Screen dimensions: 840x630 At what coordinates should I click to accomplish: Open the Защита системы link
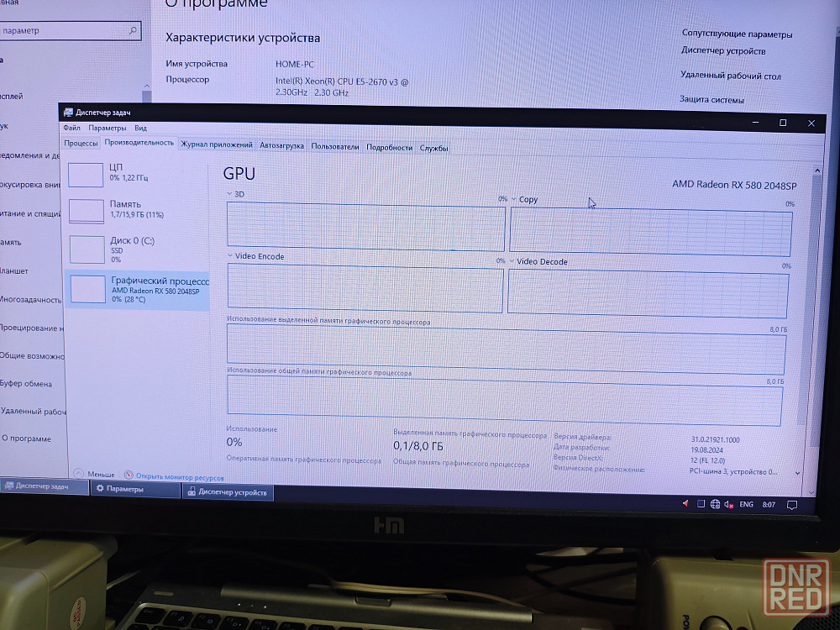click(x=711, y=100)
